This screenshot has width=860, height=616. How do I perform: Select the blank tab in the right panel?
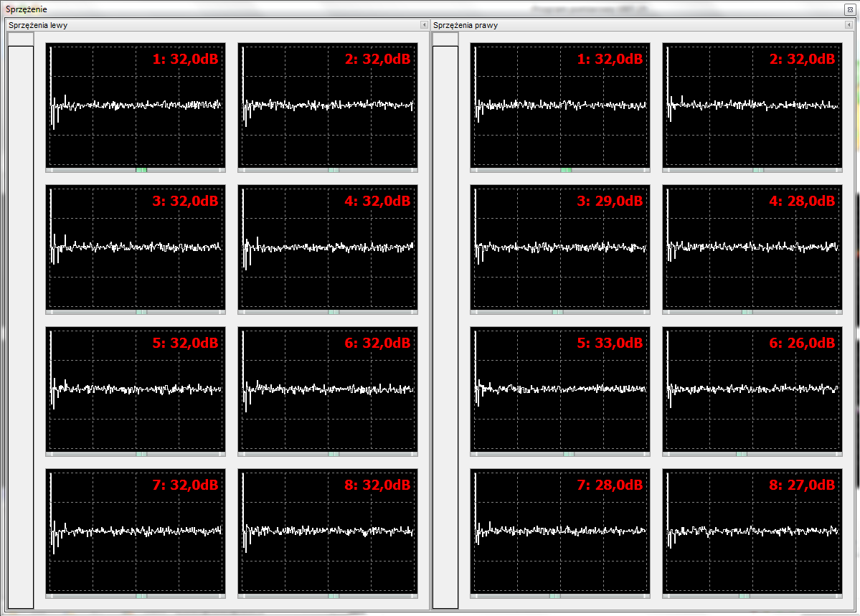445,39
